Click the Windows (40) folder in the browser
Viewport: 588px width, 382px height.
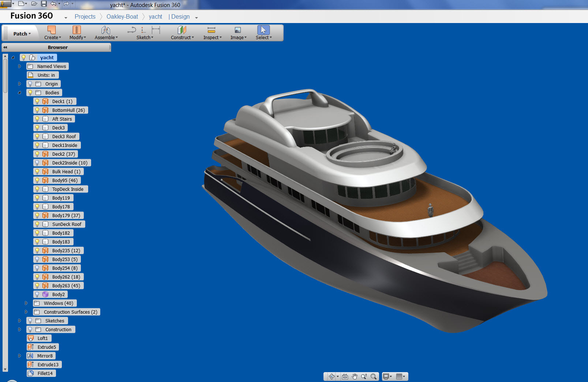[58, 303]
